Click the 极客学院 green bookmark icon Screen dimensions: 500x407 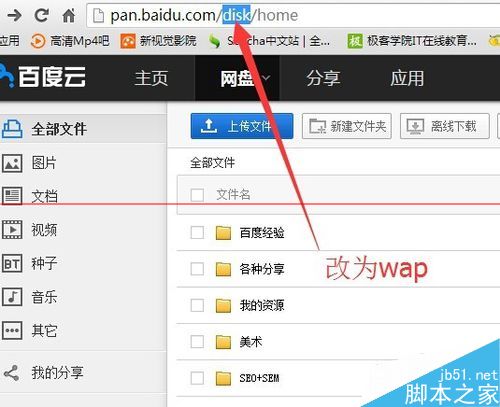[354, 41]
